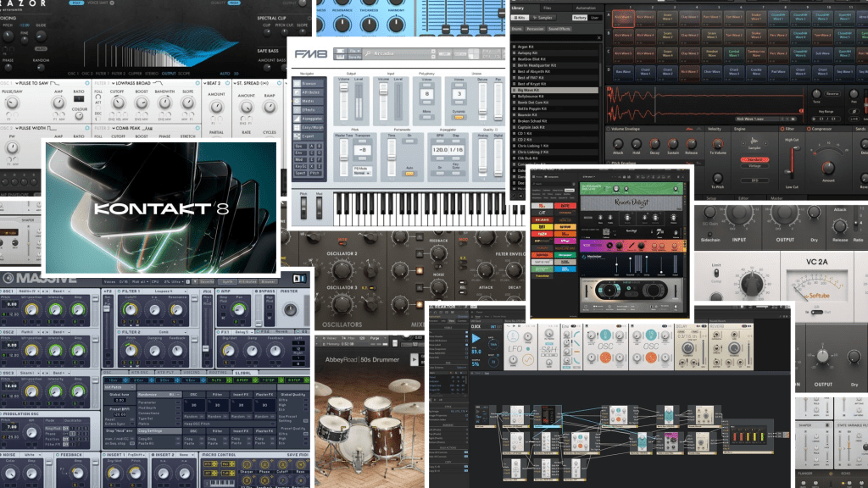Enable Auto portamento in FM8

coord(409,174)
